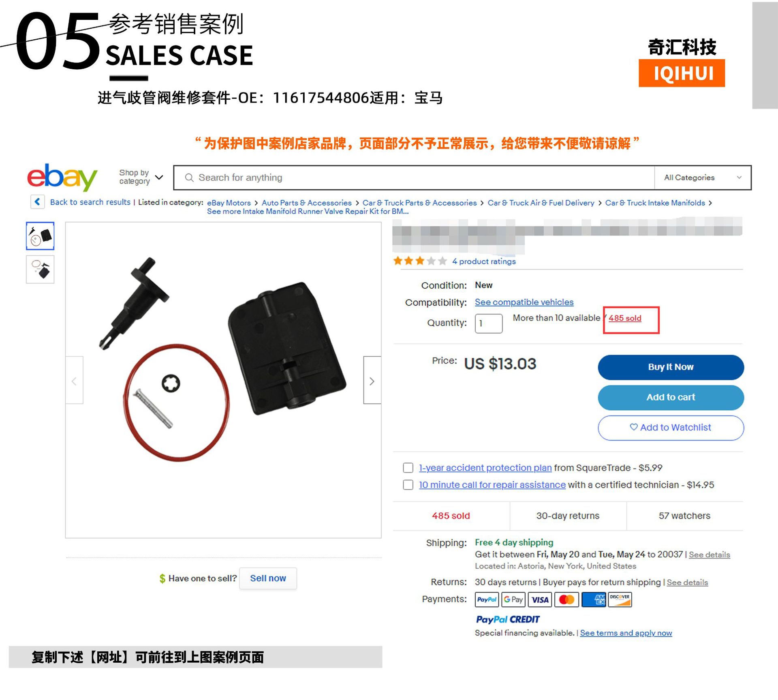Click the eBay logo
This screenshot has height=700, width=778.
(62, 177)
